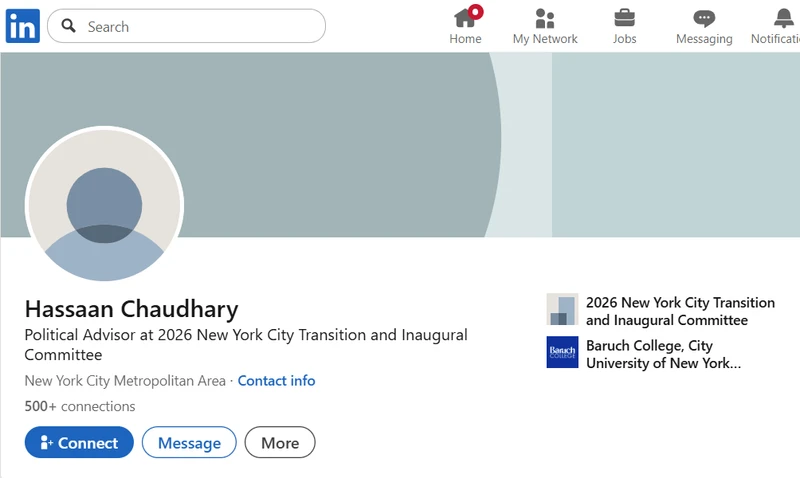This screenshot has height=478, width=800.
Task: Open 2026 New York City Transition link
Action: tap(680, 311)
